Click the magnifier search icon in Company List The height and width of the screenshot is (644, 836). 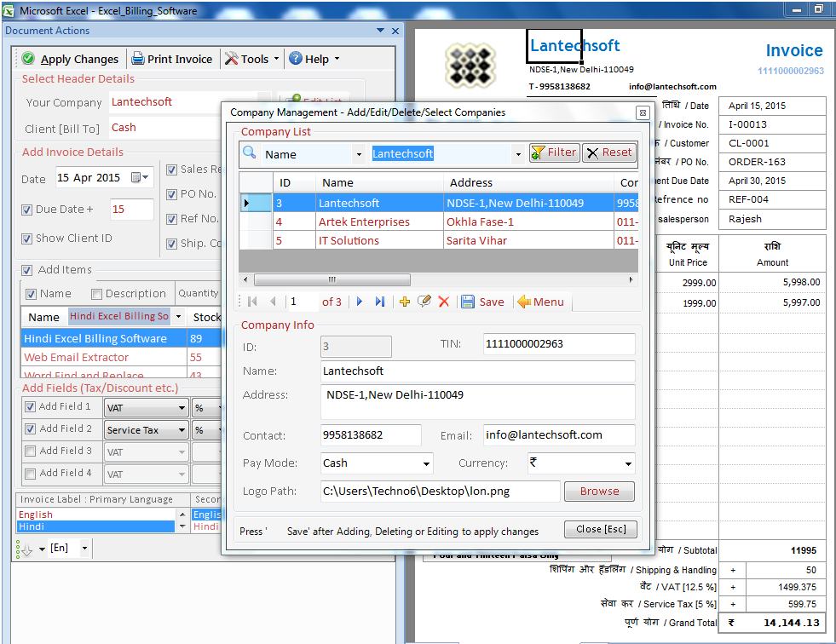click(249, 152)
